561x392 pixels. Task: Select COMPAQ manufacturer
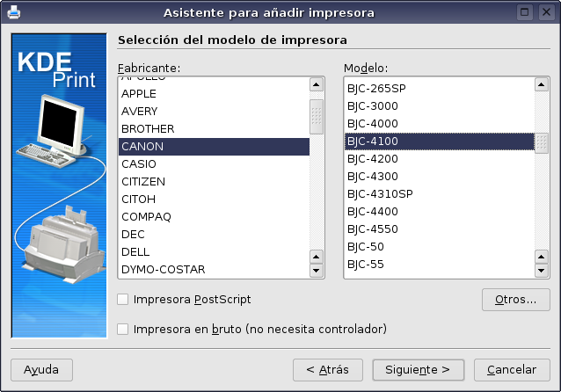214,216
